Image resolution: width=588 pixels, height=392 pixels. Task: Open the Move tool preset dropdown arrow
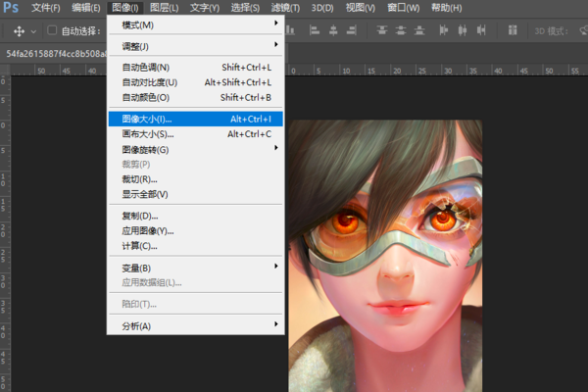[x=33, y=31]
